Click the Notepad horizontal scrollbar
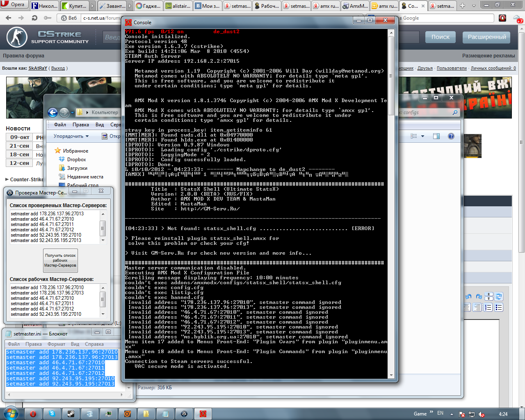The height and width of the screenshot is (420, 525). click(65, 395)
